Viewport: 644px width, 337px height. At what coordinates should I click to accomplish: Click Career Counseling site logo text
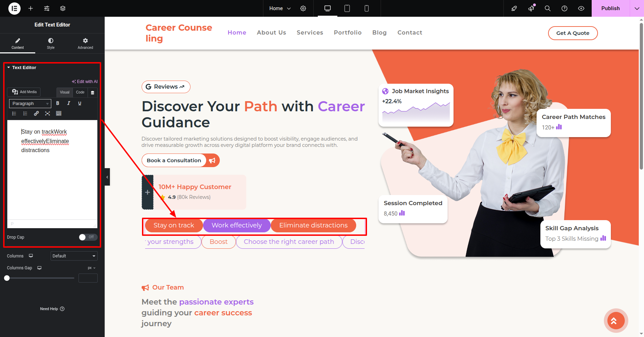pyautogui.click(x=179, y=33)
